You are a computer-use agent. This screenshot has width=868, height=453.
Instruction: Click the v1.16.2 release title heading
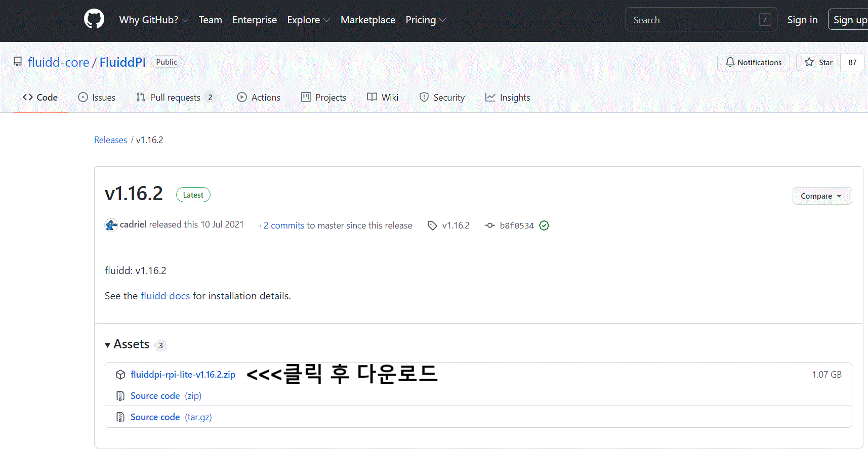[x=134, y=194]
